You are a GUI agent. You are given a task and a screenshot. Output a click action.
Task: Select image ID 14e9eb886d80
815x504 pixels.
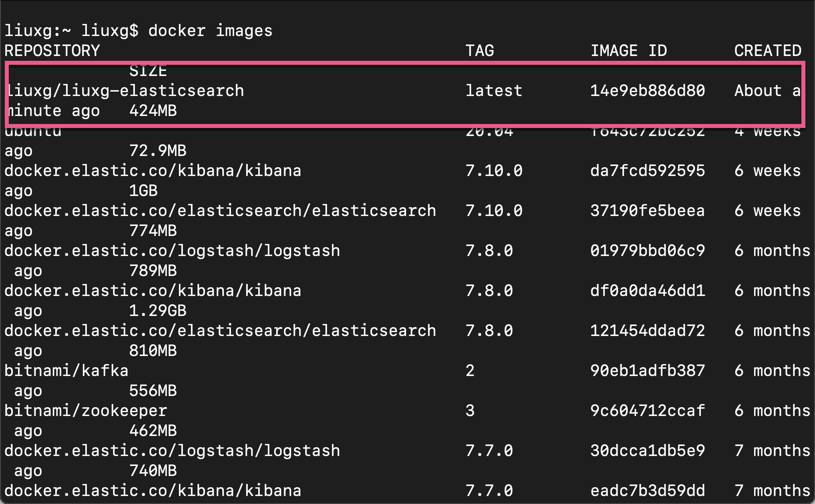pos(647,90)
